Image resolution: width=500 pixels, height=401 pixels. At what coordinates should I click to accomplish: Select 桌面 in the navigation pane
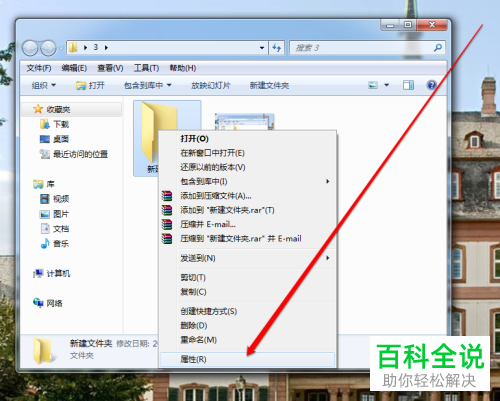pos(61,139)
